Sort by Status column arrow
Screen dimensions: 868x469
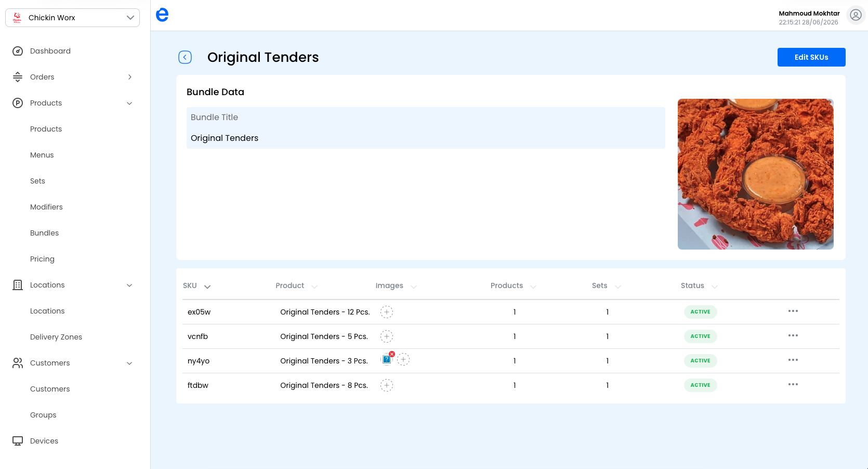[x=715, y=286]
